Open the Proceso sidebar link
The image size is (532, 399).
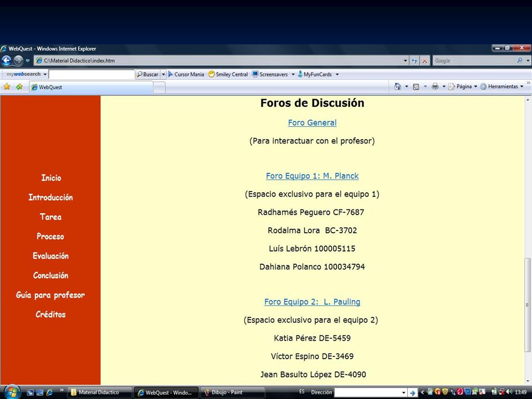(x=50, y=237)
